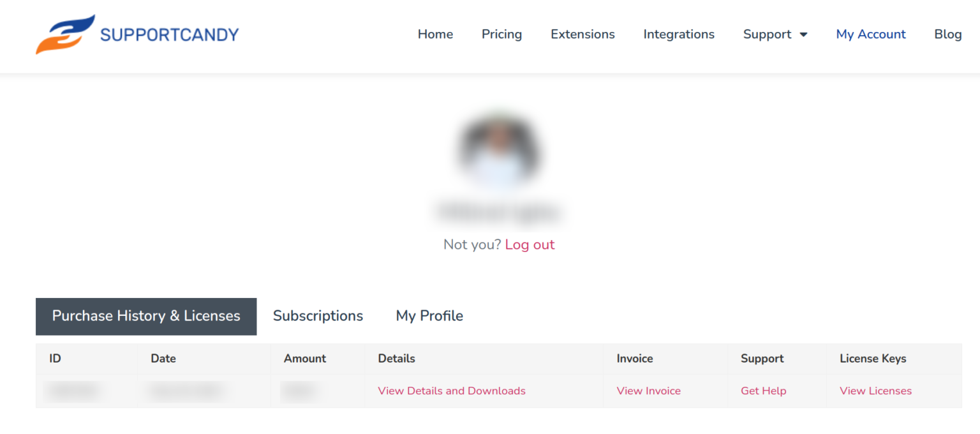Expand the Support dropdown arrow

pyautogui.click(x=803, y=34)
